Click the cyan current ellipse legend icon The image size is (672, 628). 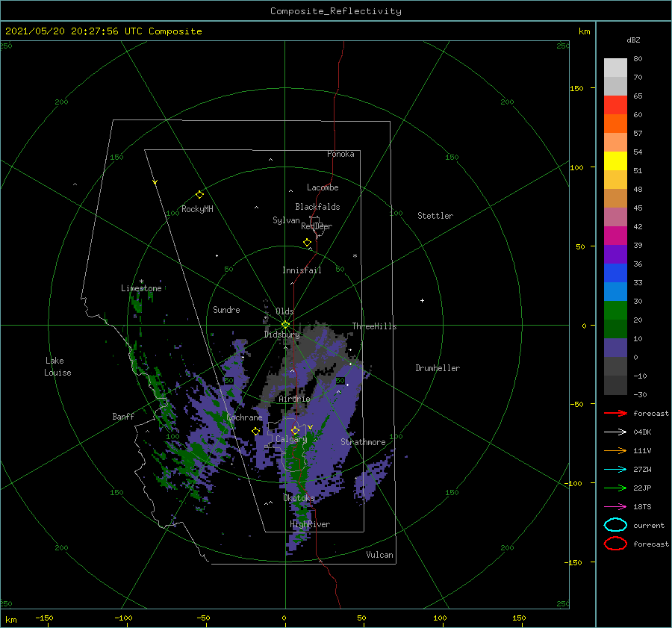point(615,525)
